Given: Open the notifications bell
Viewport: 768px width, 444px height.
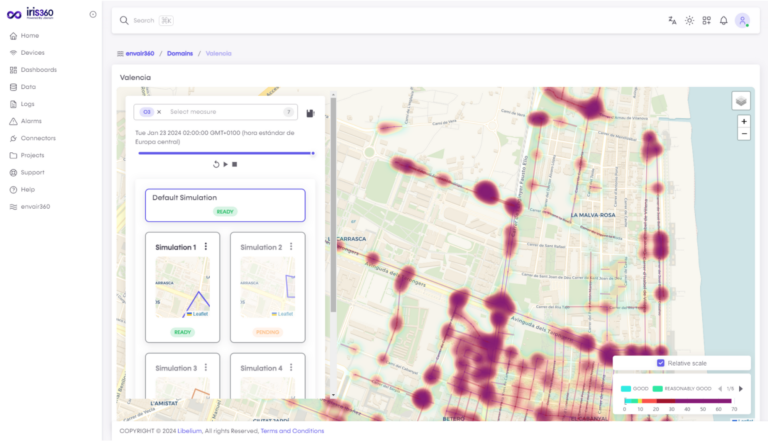Looking at the screenshot, I should tap(723, 20).
